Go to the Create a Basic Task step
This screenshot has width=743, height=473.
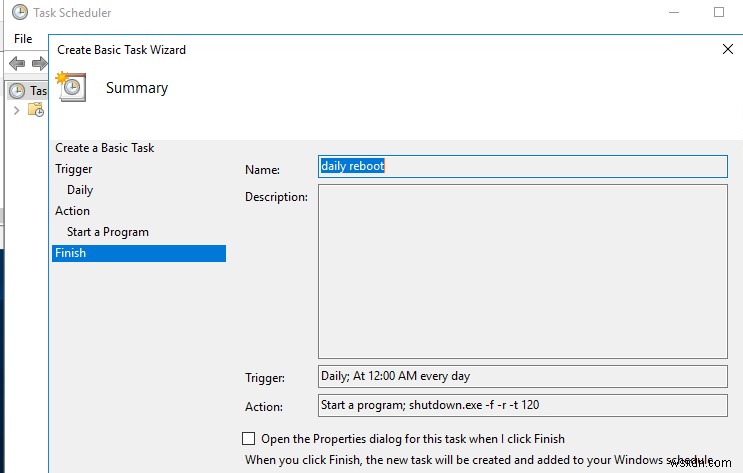[x=105, y=148]
